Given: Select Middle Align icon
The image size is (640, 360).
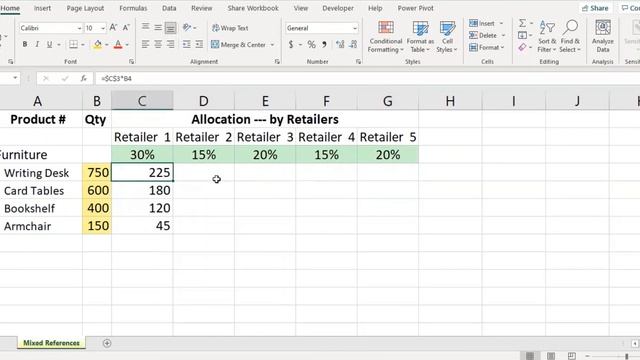Looking at the screenshot, I should (x=158, y=27).
